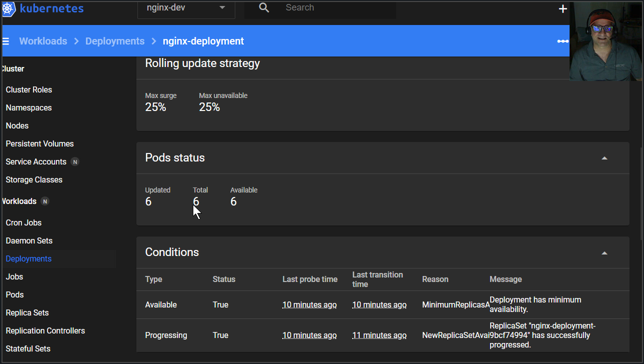Select Persistent Volumes in the sidebar
This screenshot has height=364, width=644.
click(x=39, y=143)
